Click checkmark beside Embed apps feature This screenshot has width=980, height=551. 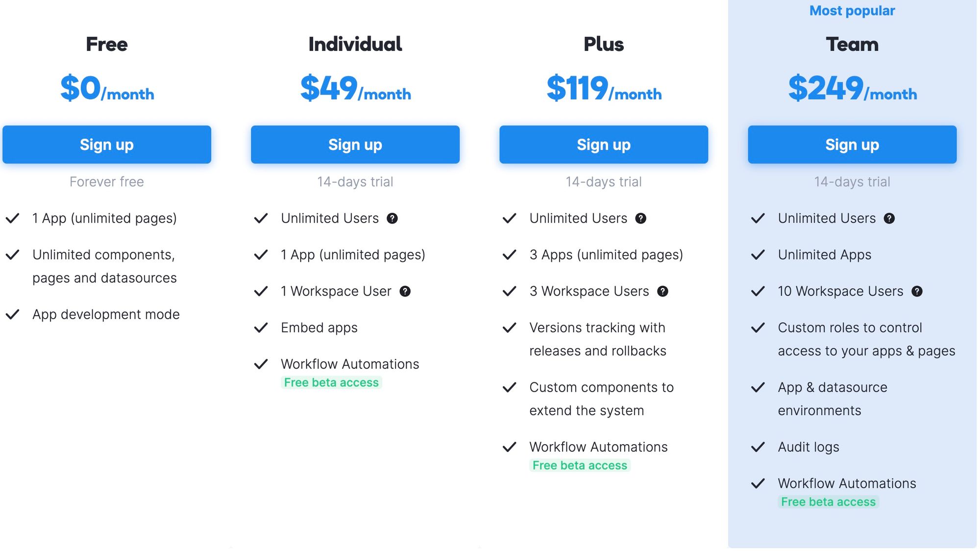click(261, 327)
